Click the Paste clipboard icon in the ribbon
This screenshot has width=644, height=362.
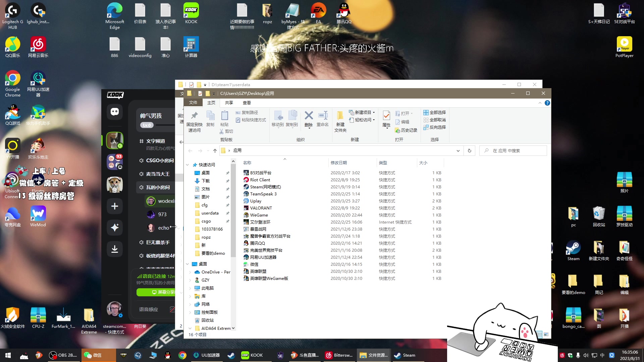(224, 116)
